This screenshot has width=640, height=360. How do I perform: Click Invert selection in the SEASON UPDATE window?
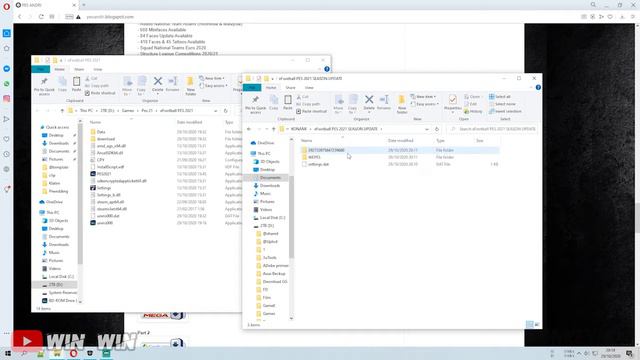coord(505,111)
